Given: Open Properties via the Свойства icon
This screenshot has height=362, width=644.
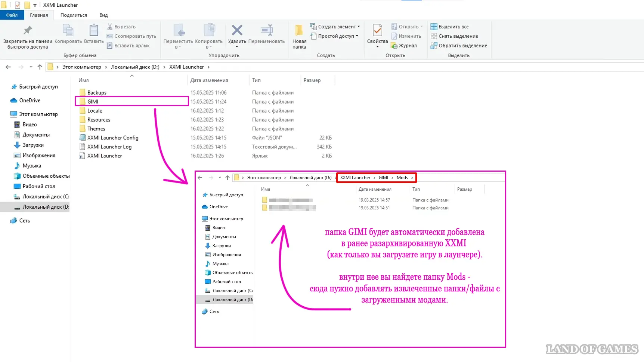Looking at the screenshot, I should pos(377,31).
